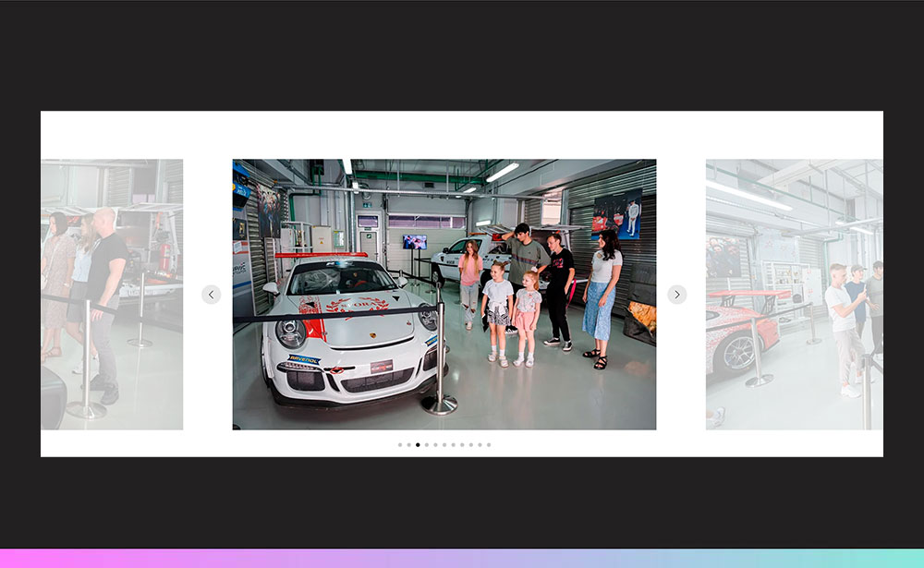This screenshot has width=924, height=568.
Task: Click the previous slide arrow button
Action: (211, 295)
